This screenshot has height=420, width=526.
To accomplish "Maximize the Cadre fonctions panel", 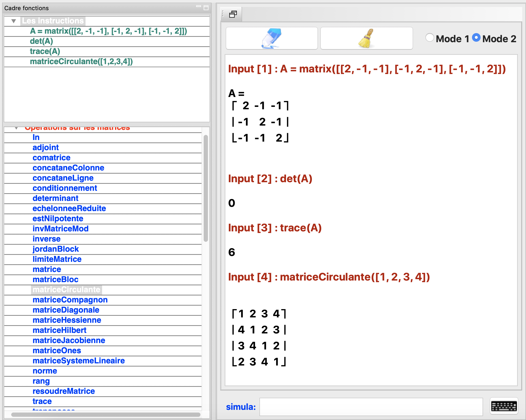I will coord(206,8).
